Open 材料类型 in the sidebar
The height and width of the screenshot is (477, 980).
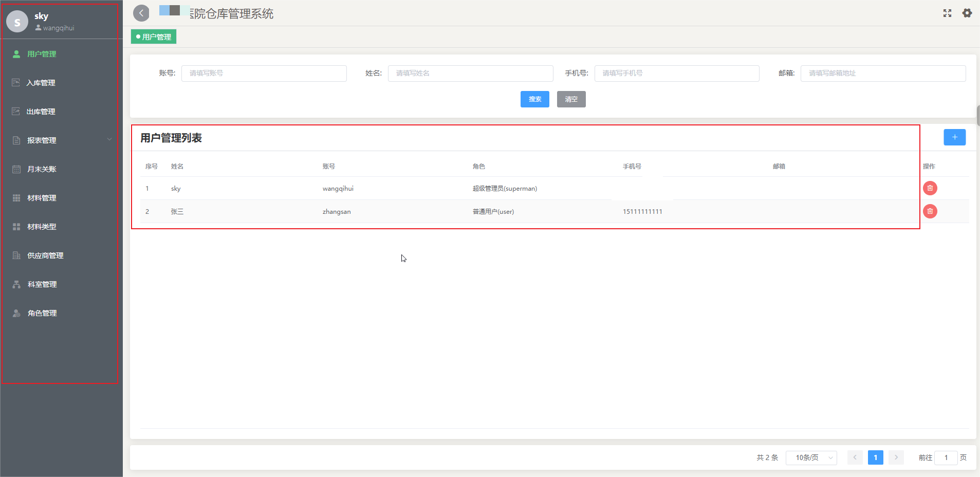click(x=42, y=227)
